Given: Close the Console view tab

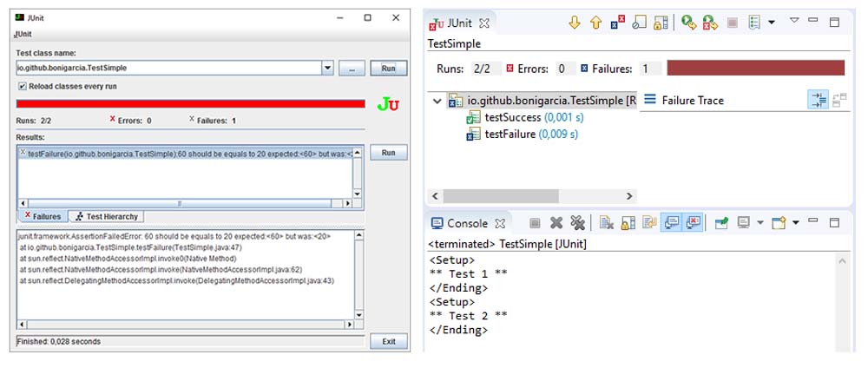Looking at the screenshot, I should (499, 224).
